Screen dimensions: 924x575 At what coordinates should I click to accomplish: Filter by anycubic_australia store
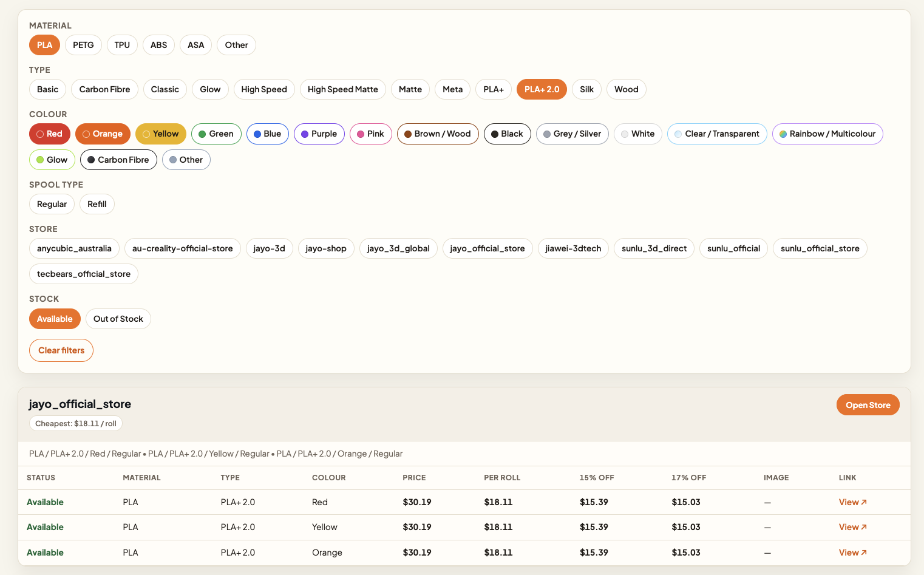[74, 248]
